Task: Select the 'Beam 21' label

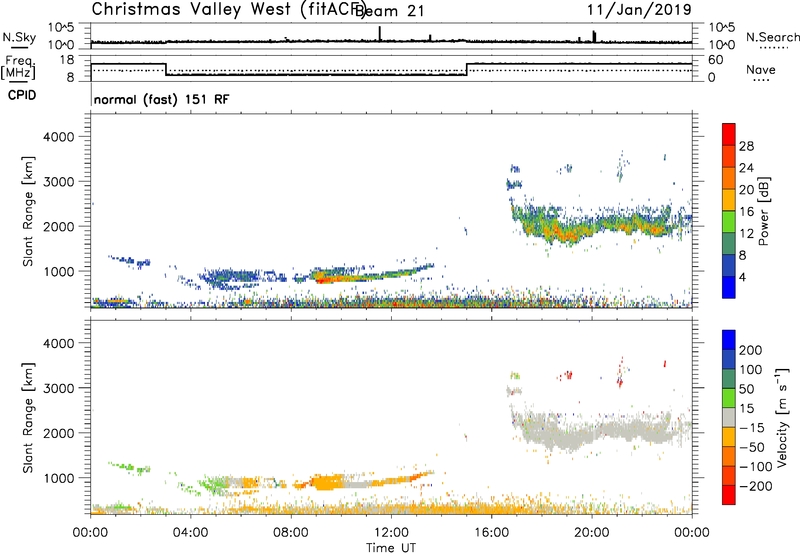Action: (390, 11)
